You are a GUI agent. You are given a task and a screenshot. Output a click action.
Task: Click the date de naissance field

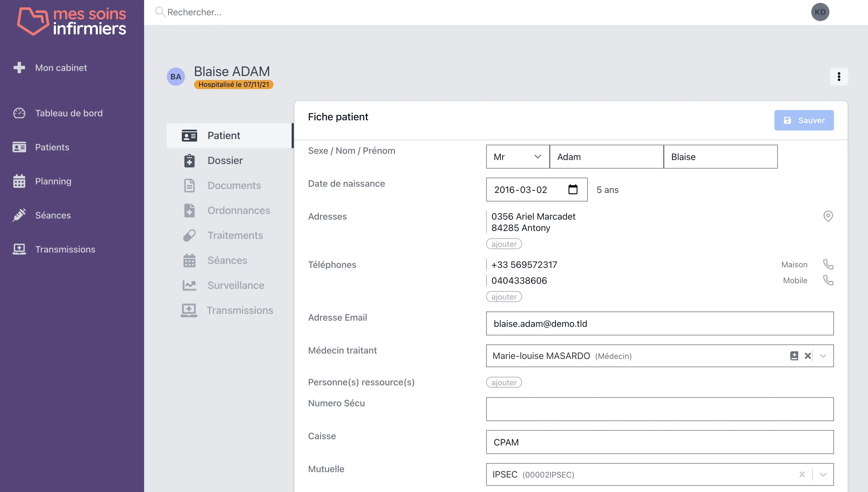(537, 190)
